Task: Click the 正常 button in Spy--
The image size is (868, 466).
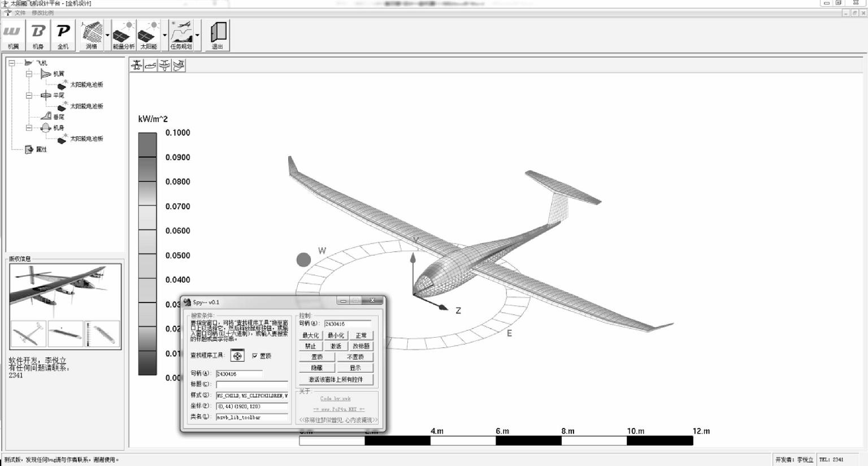Action: 361,335
